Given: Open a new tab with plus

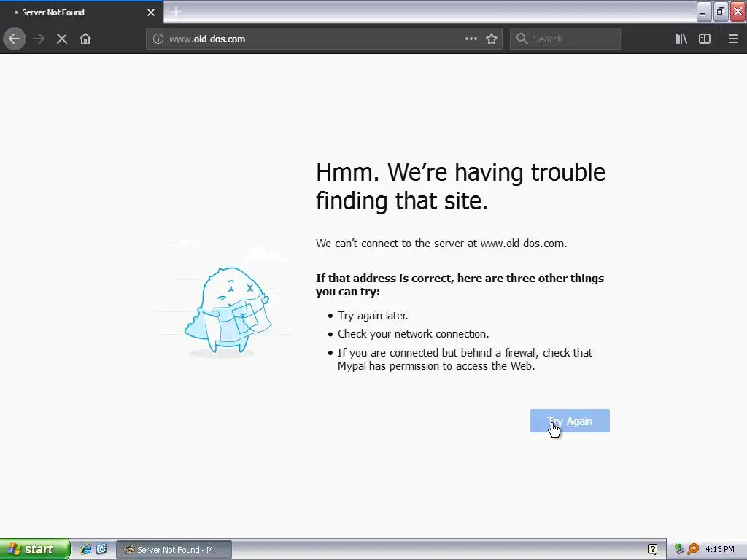Looking at the screenshot, I should pos(176,12).
